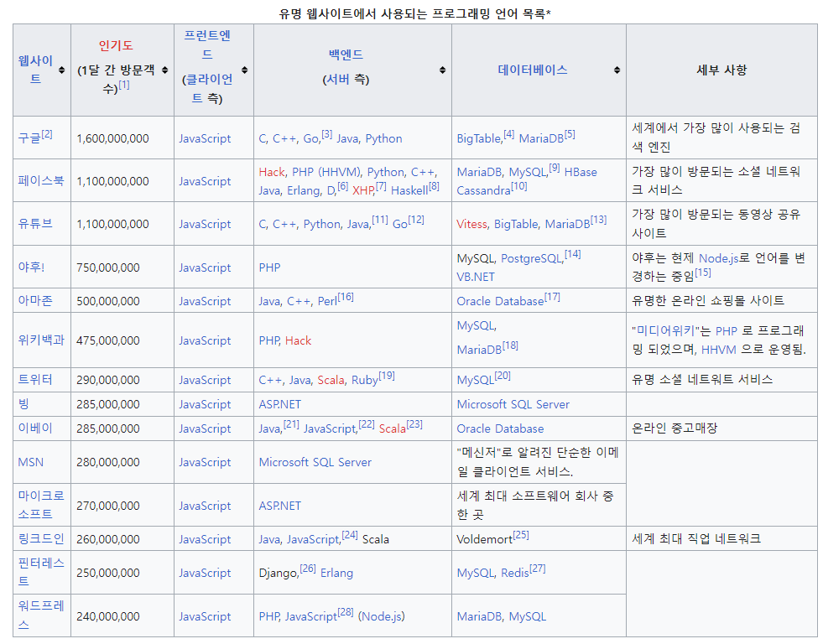
Task: Open the Cassandra database link
Action: point(483,190)
